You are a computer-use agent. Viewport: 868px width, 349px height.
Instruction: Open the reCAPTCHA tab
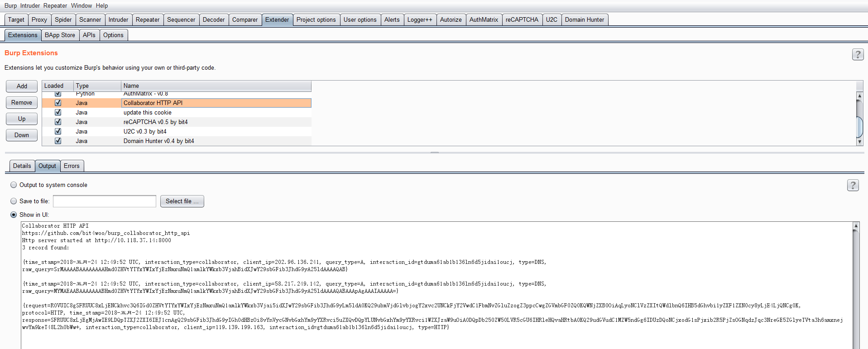click(522, 19)
